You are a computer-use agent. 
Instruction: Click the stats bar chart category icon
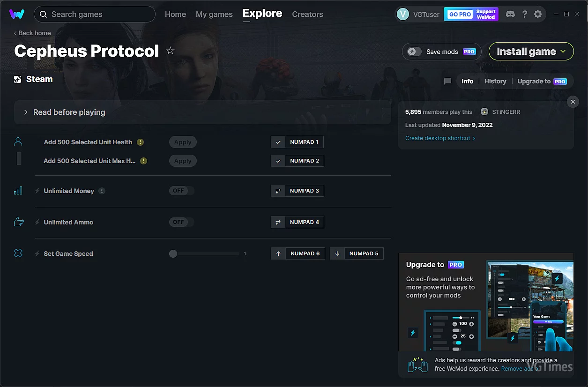pyautogui.click(x=18, y=191)
